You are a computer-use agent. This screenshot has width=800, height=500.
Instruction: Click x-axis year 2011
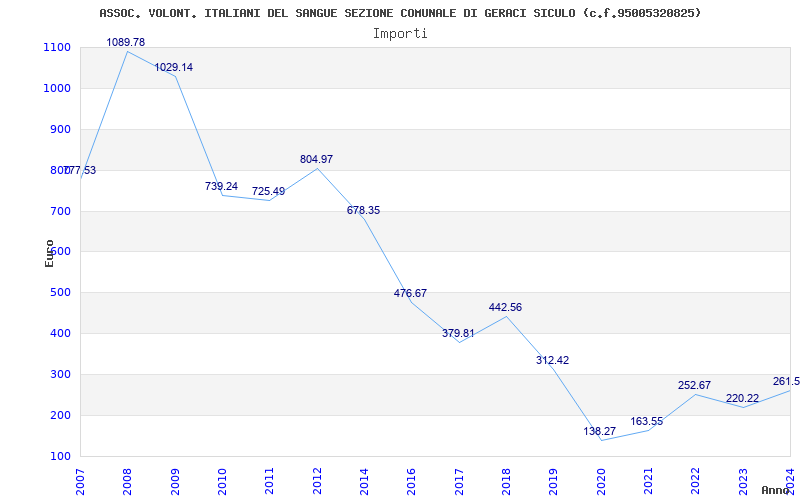269,481
